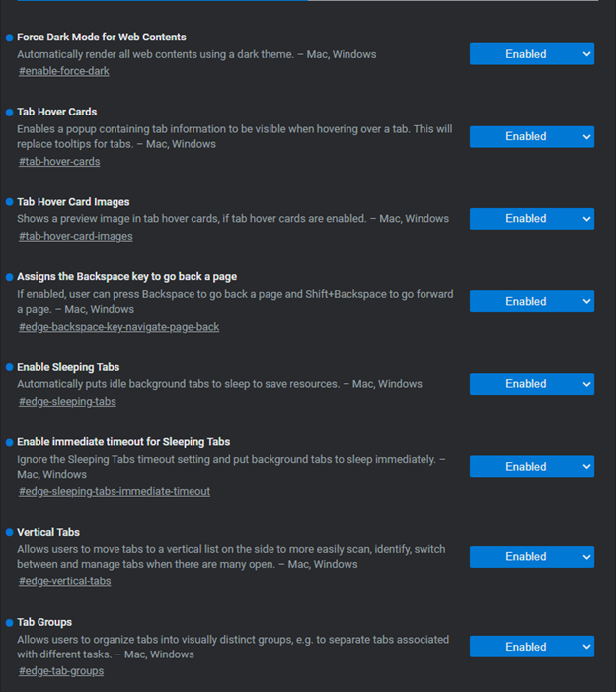Open the Backspace key navigation dropdown
Image resolution: width=616 pixels, height=692 pixels.
pyautogui.click(x=532, y=301)
